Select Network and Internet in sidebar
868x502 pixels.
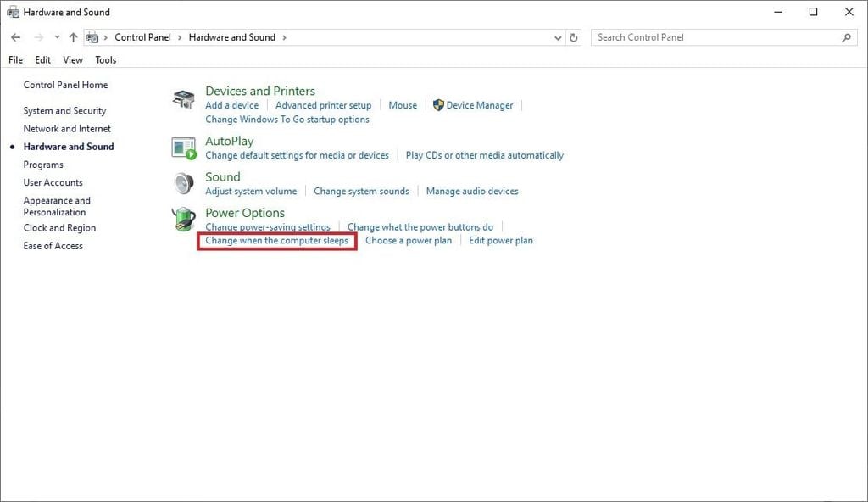point(67,129)
